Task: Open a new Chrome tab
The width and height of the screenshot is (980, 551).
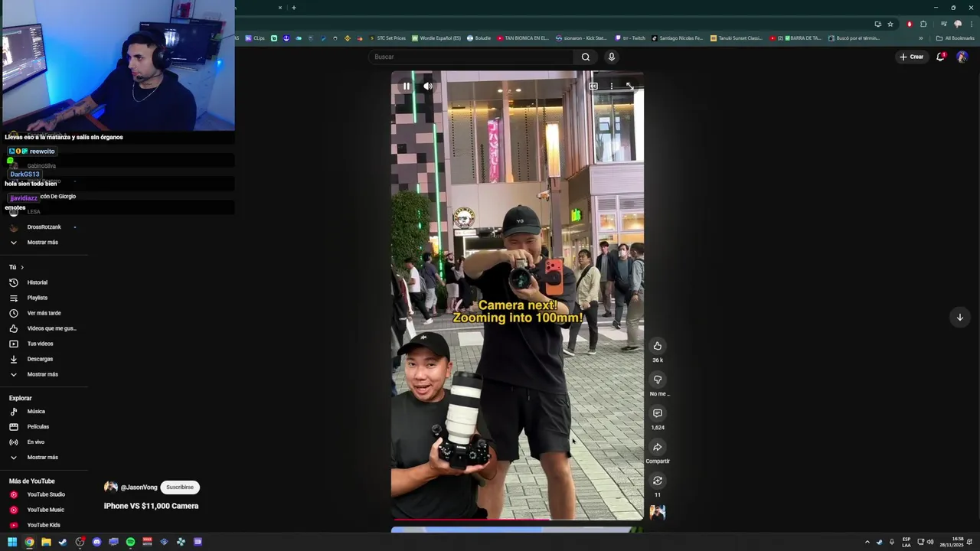Action: 294,8
